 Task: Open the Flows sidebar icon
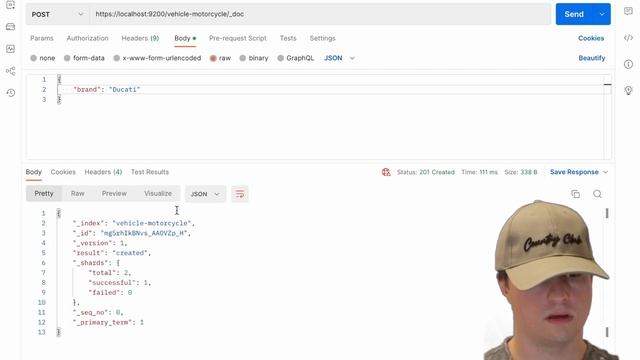(11, 71)
